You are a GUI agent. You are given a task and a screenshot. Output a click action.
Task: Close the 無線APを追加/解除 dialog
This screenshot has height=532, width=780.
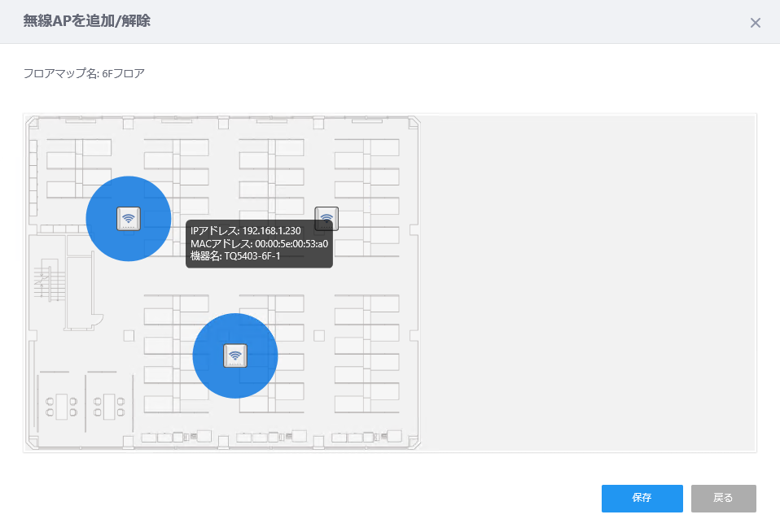pyautogui.click(x=755, y=23)
